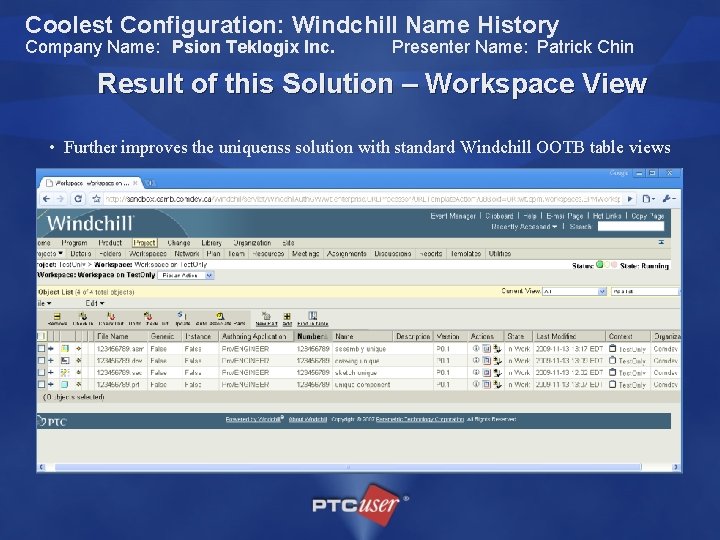This screenshot has height=540, width=720.
Task: Bookmark the page with the star icon
Action: pos(96,199)
